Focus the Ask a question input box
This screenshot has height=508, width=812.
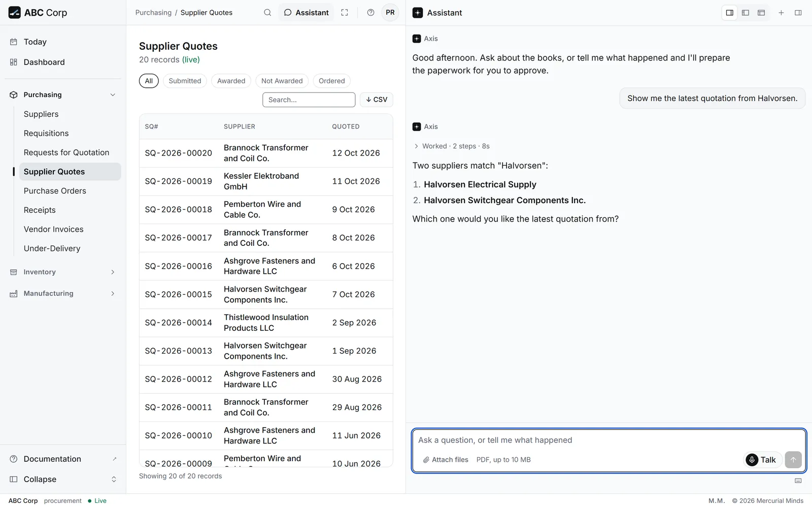click(x=609, y=440)
